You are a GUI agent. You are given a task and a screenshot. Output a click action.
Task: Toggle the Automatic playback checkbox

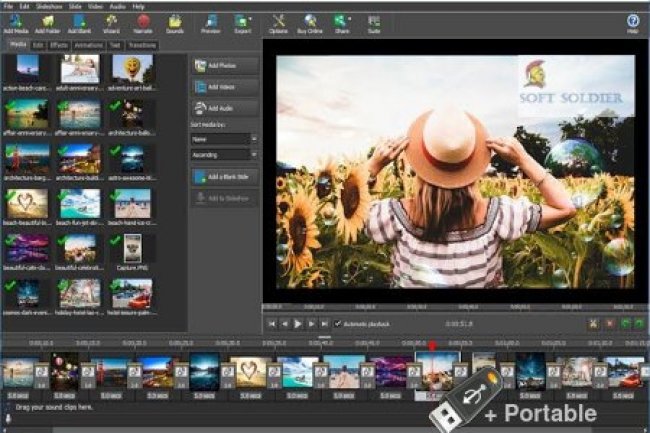pos(338,324)
